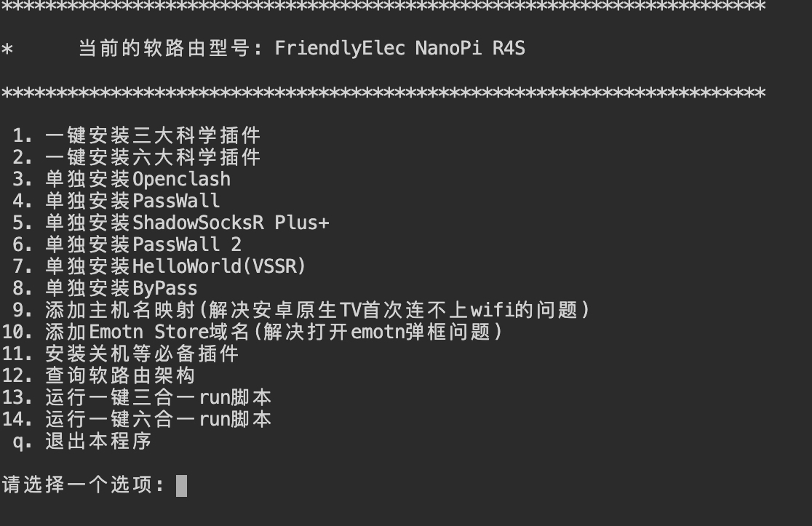This screenshot has height=526, width=812.
Task: Select the 查询软路由架构 menu line
Action: pos(98,375)
